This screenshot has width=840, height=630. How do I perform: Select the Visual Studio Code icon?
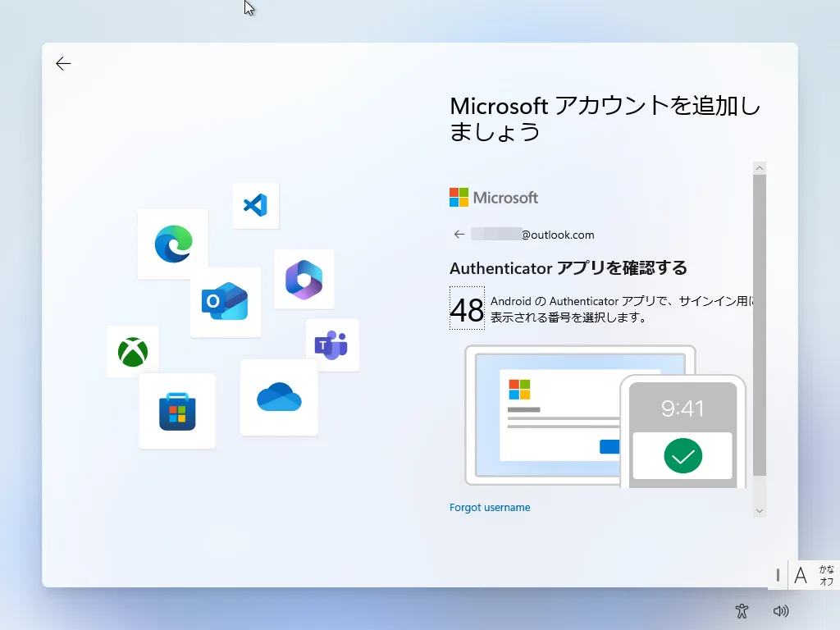click(255, 206)
